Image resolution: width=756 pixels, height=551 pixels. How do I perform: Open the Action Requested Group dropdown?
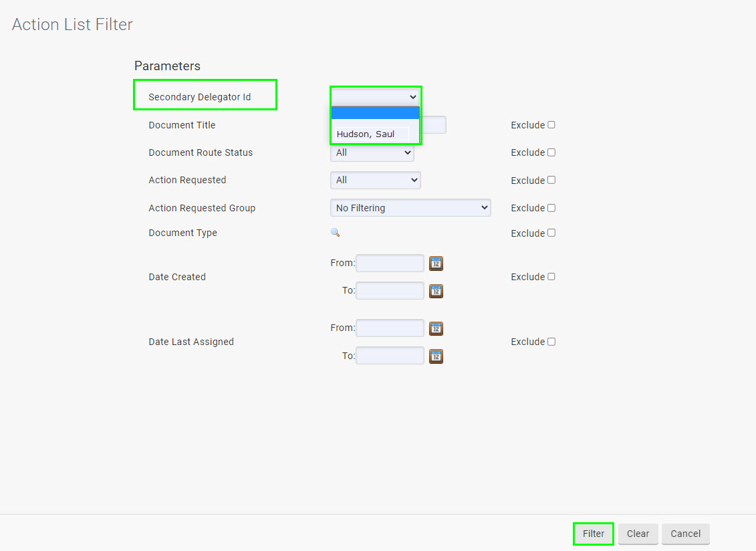pyautogui.click(x=411, y=208)
